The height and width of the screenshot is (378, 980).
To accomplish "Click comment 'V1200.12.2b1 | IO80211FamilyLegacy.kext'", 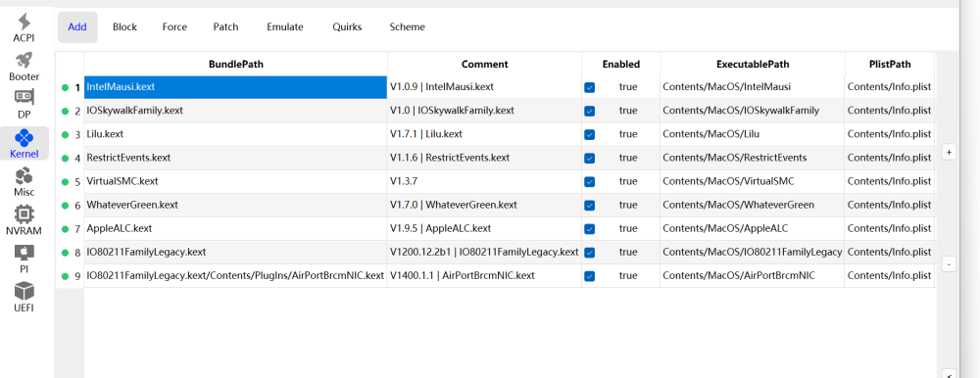I will point(484,253).
